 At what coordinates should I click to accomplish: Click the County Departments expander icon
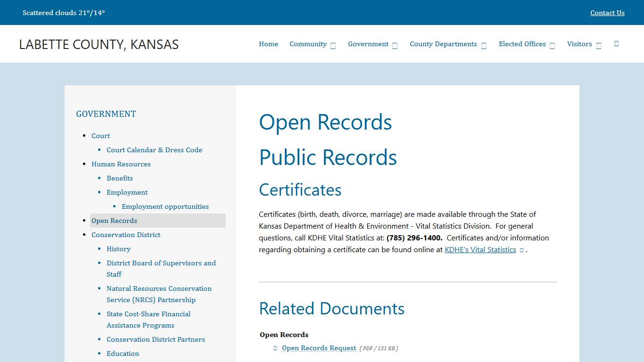484,45
